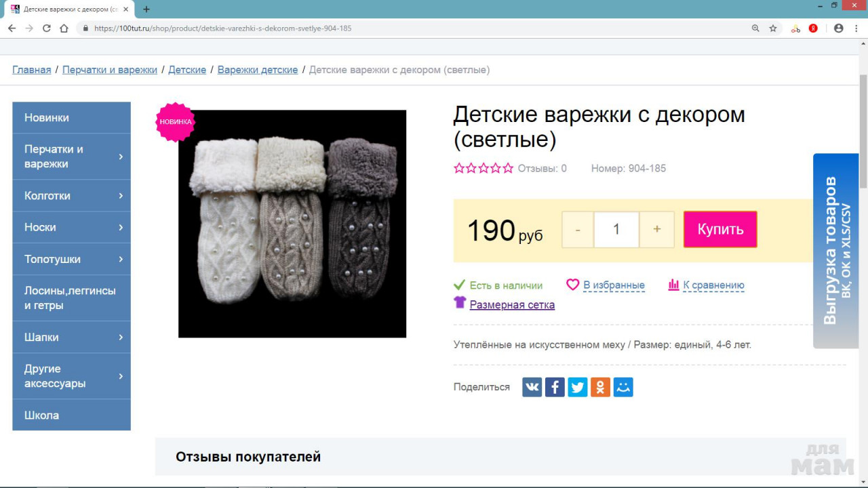Expand Перчатки и варежки submenu arrow
868x488 pixels.
tap(121, 157)
